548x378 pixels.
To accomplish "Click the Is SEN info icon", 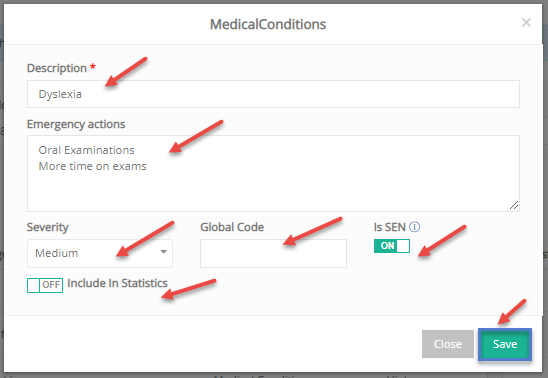I will point(414,227).
